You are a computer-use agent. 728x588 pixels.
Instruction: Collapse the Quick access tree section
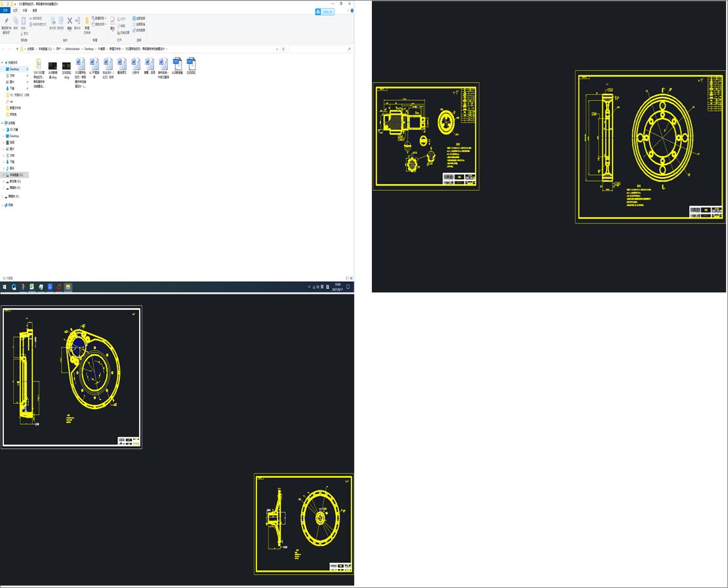[3, 62]
